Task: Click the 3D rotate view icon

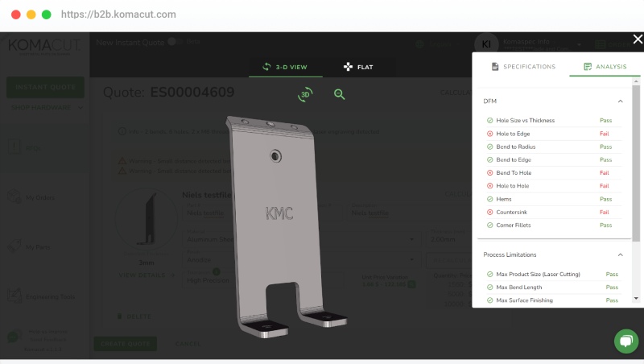Action: click(x=305, y=94)
